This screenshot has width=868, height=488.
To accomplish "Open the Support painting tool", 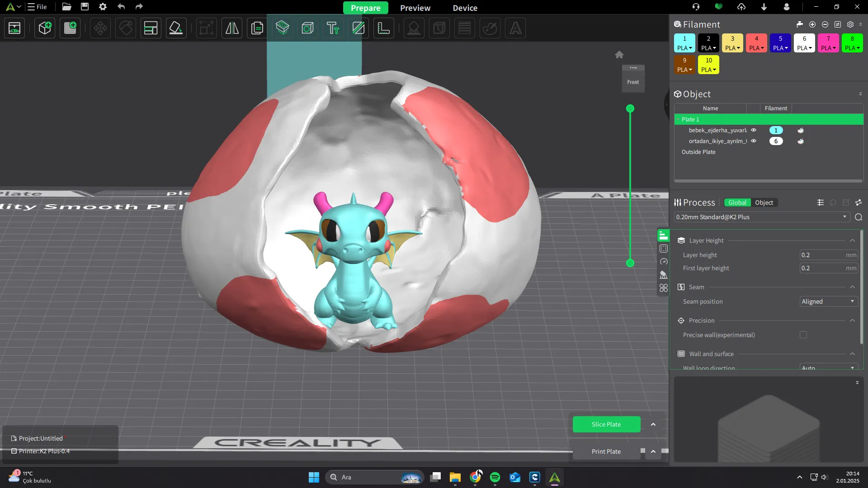I will 414,28.
